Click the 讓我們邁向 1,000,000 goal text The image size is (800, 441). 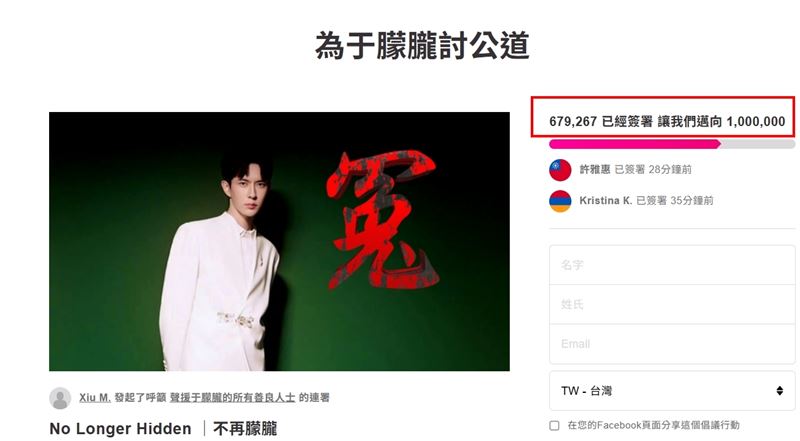(x=721, y=121)
